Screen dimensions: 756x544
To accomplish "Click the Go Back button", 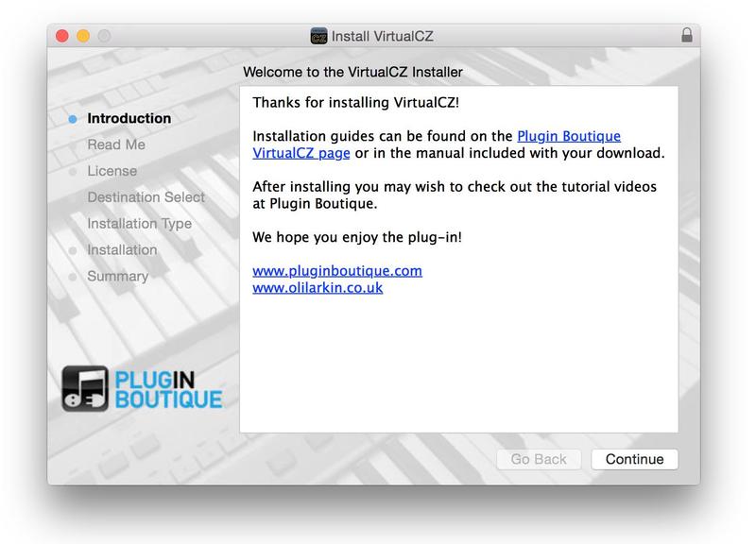I will point(539,459).
